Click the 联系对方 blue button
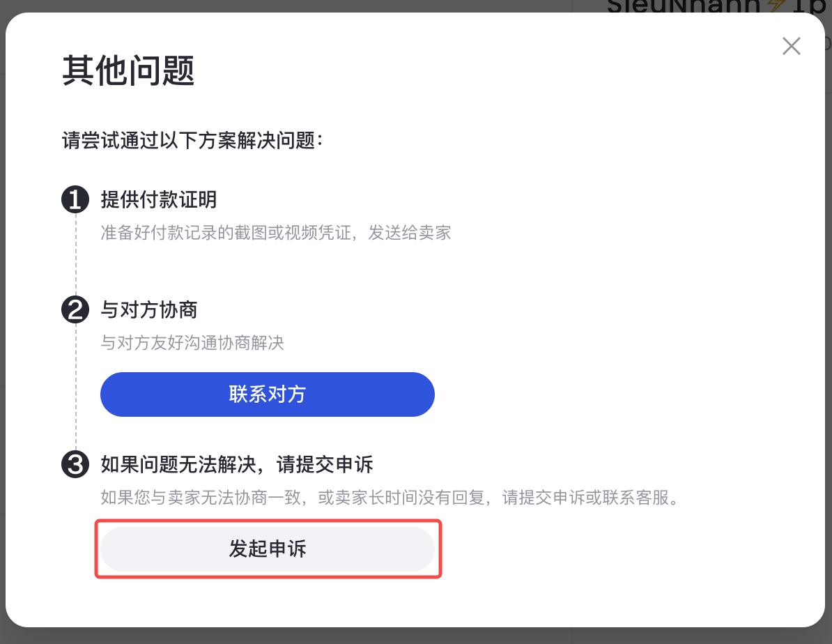Image resolution: width=832 pixels, height=644 pixels. [267, 394]
